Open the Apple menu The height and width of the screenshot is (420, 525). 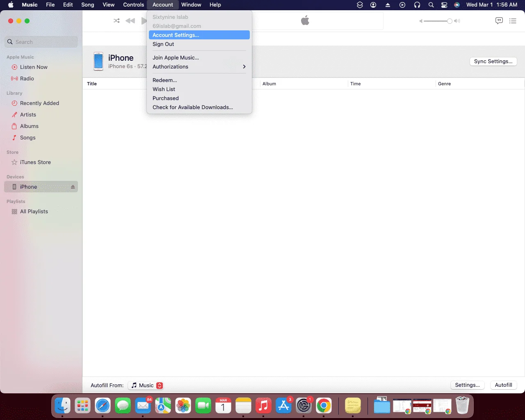11,5
